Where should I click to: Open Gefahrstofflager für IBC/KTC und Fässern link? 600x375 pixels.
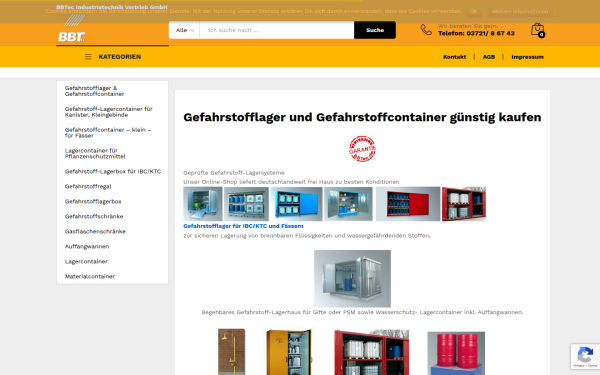point(243,226)
